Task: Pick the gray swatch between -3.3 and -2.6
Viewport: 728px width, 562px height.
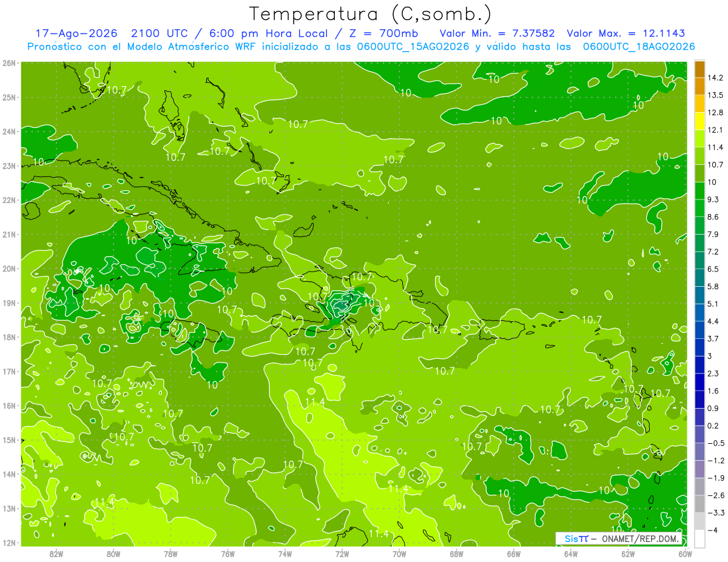Action: (699, 503)
